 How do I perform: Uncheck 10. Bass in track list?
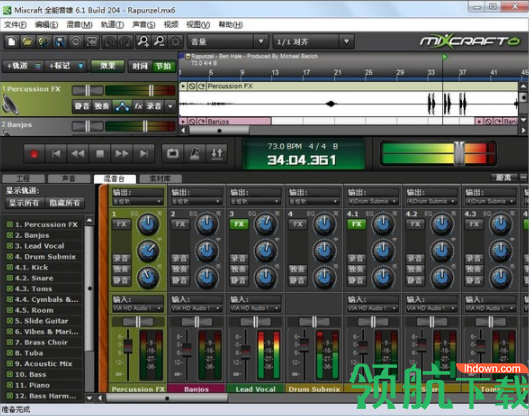click(10, 375)
